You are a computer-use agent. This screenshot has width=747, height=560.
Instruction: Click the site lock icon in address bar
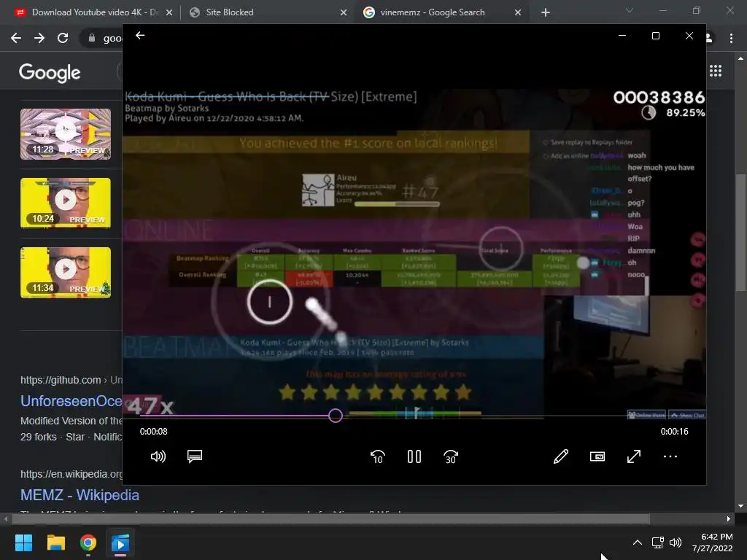[91, 38]
